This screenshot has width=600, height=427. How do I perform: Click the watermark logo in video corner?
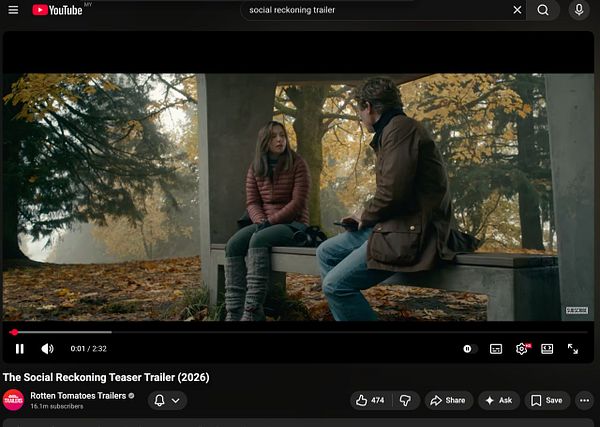click(577, 310)
